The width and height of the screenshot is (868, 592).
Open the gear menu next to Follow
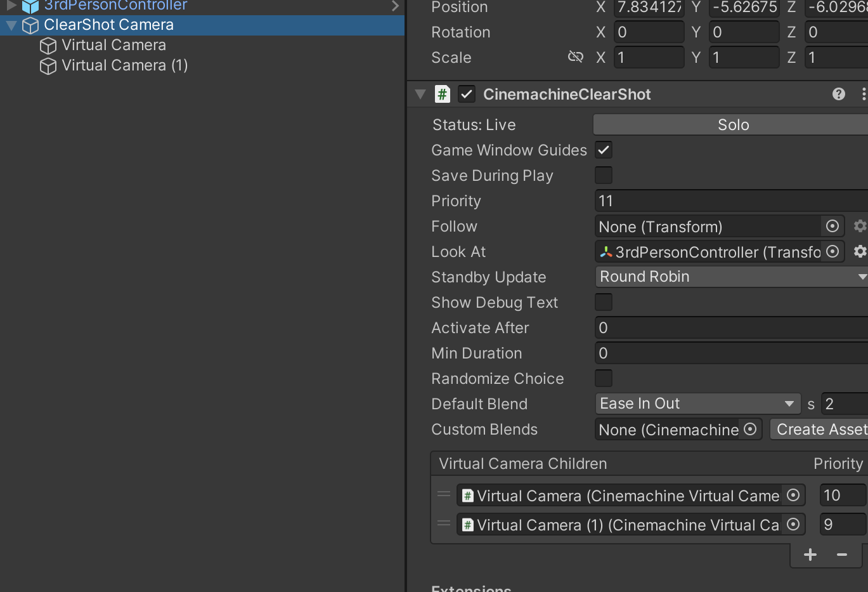pos(860,226)
